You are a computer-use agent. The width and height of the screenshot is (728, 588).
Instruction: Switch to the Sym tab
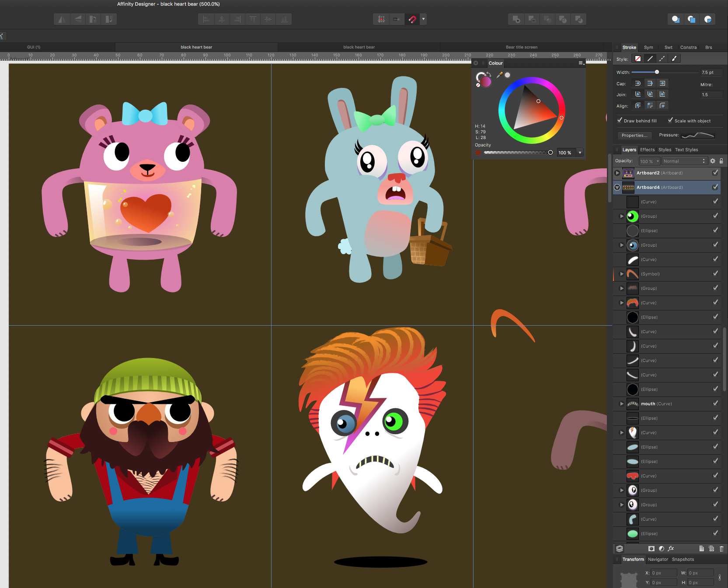point(648,47)
